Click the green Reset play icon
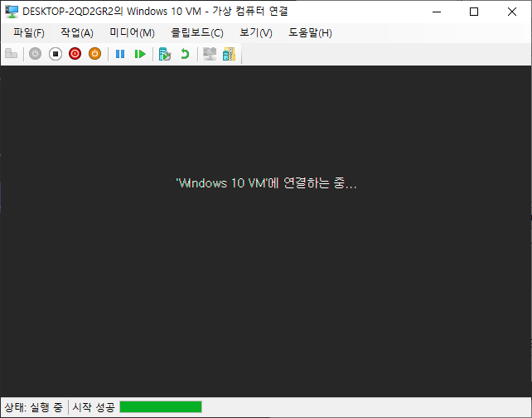 [140, 54]
